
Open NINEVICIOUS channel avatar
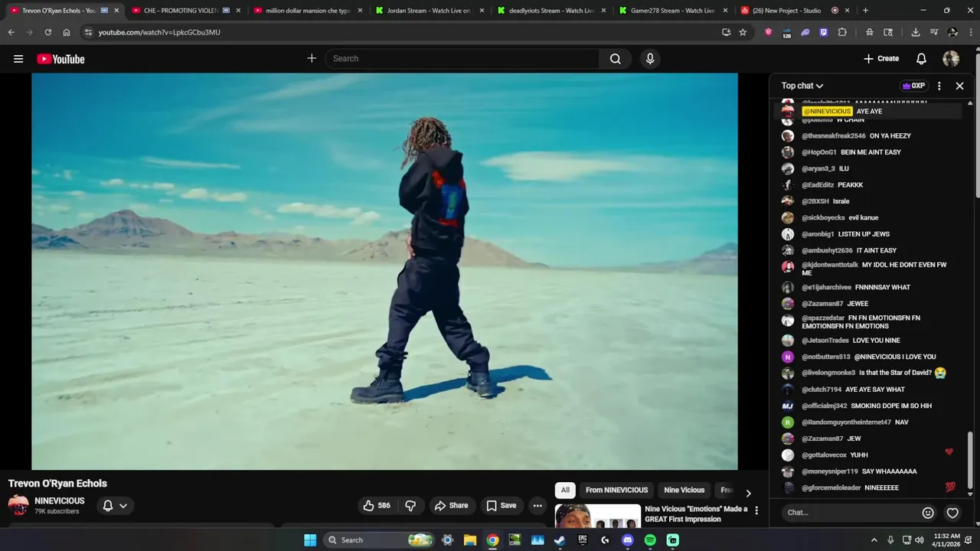18,505
